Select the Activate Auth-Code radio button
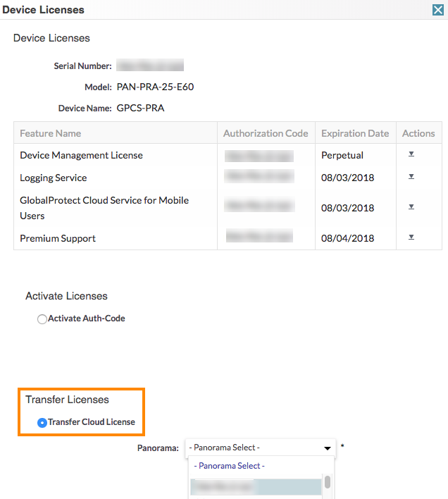Image resolution: width=448 pixels, height=499 pixels. click(x=42, y=319)
